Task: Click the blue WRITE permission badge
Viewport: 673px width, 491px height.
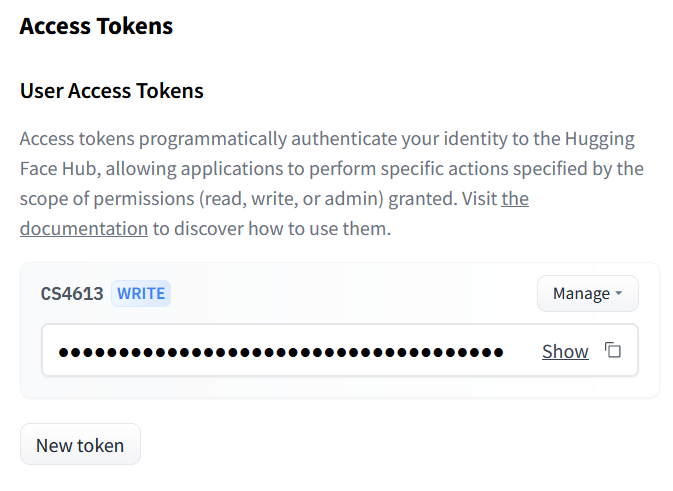Action: point(141,293)
